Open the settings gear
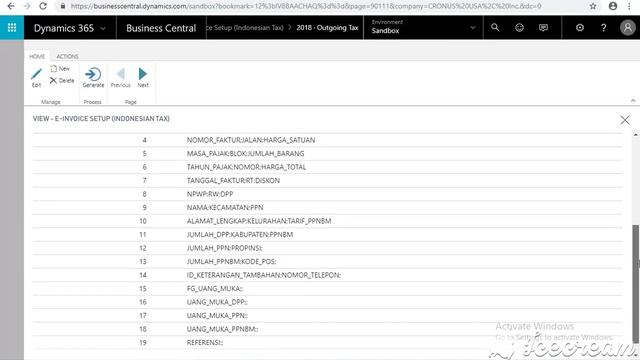The image size is (640, 360). click(x=580, y=27)
